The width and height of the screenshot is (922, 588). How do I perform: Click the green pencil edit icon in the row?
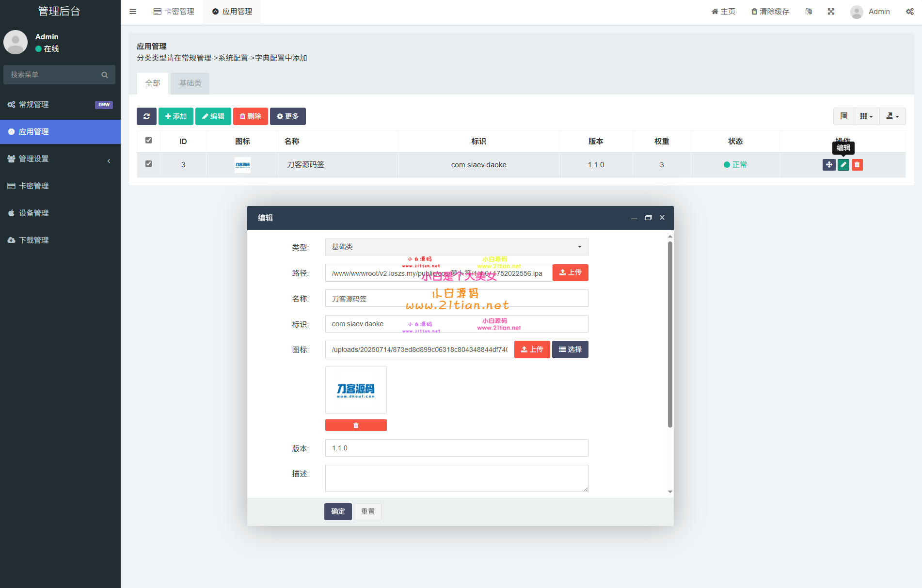coord(843,165)
